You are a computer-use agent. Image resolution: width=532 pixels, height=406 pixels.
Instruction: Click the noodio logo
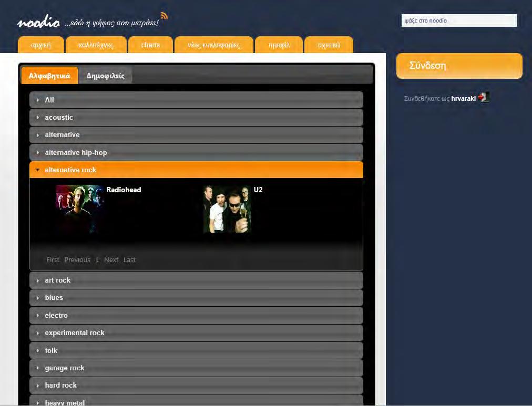38,23
